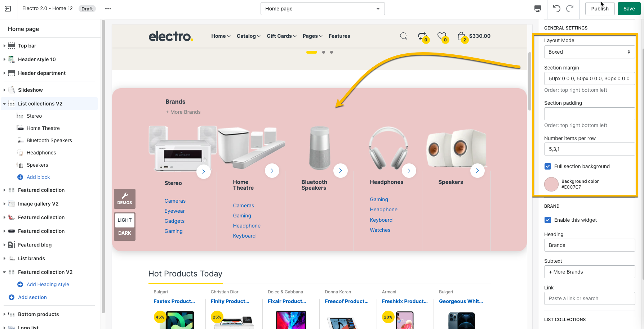Switch to DARK mode
This screenshot has height=329, width=644.
(125, 233)
